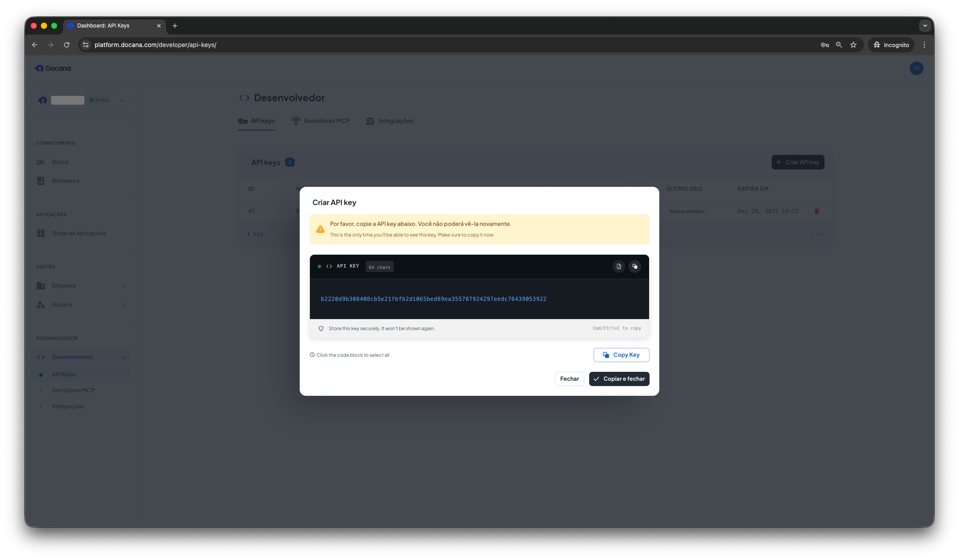
Task: Click the Nunca utilizado badge
Action: [686, 211]
